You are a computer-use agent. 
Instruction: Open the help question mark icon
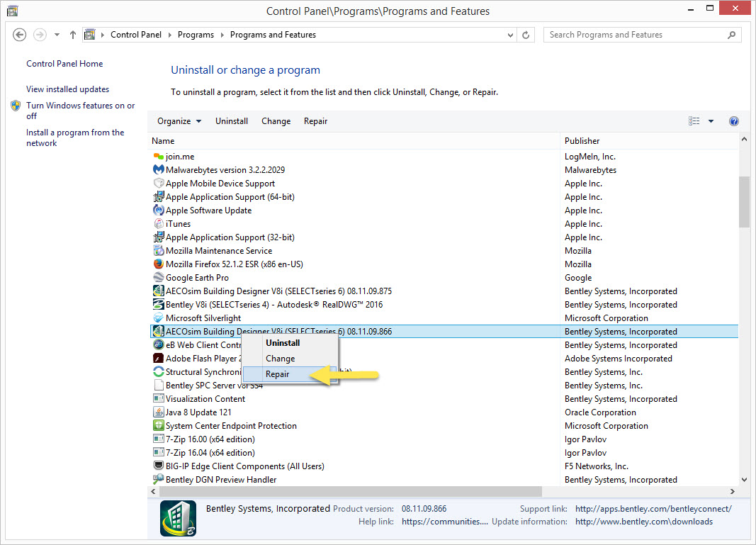[x=734, y=121]
